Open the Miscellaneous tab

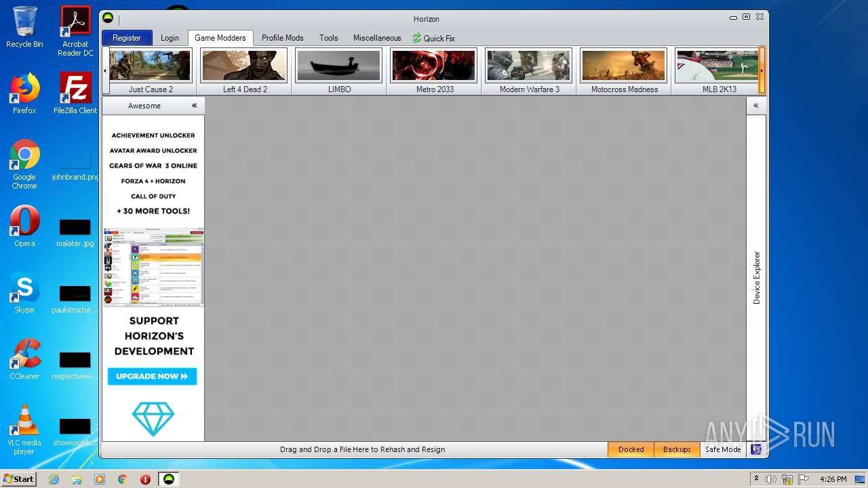coord(377,38)
